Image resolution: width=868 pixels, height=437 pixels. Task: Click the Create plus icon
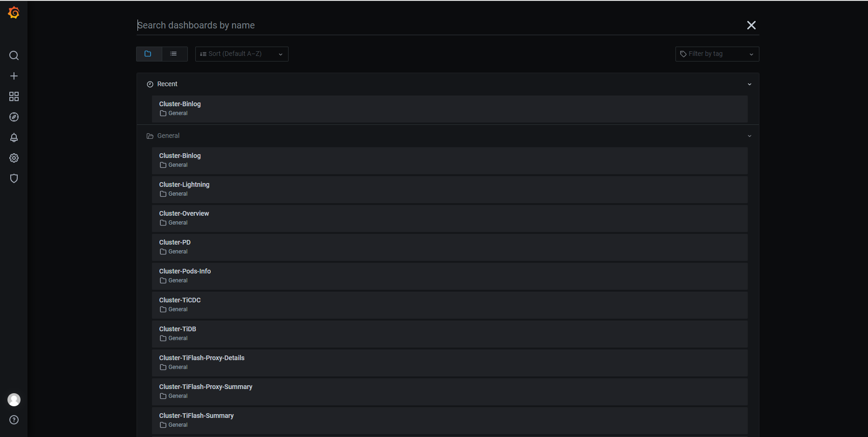14,76
